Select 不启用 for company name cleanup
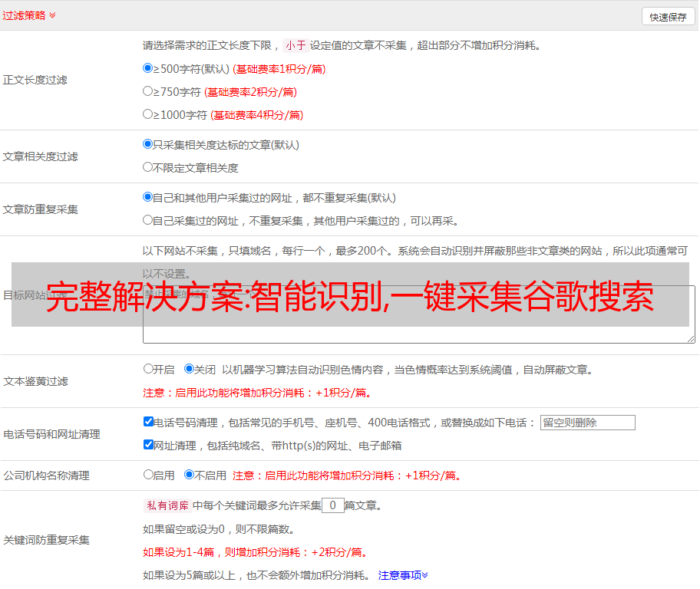The image size is (700, 589). [x=189, y=475]
